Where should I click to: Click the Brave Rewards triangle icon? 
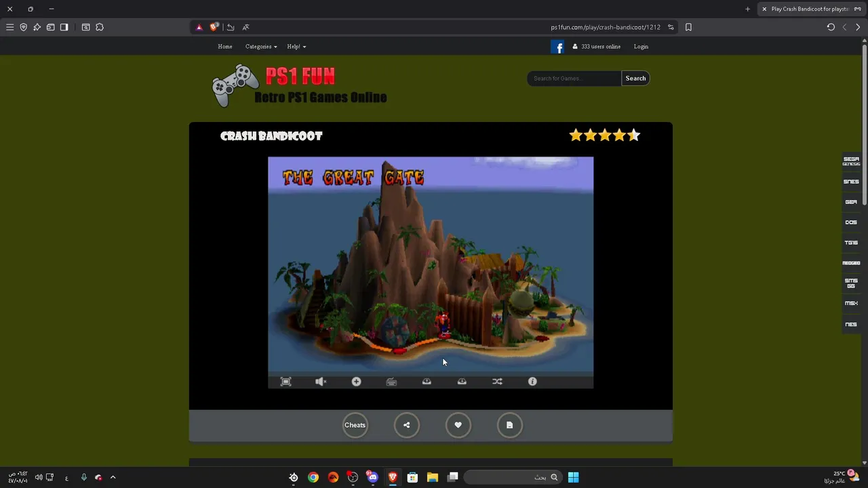pyautogui.click(x=199, y=27)
